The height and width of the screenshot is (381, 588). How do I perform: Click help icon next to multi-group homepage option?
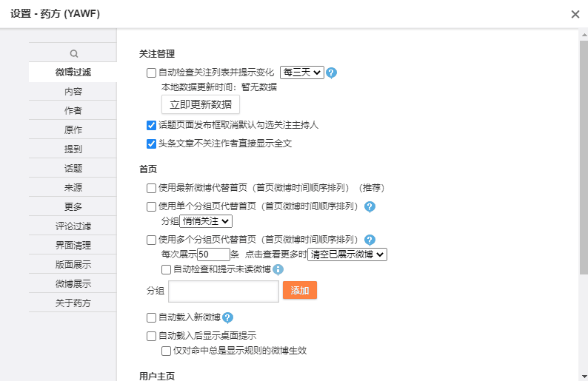tap(370, 240)
